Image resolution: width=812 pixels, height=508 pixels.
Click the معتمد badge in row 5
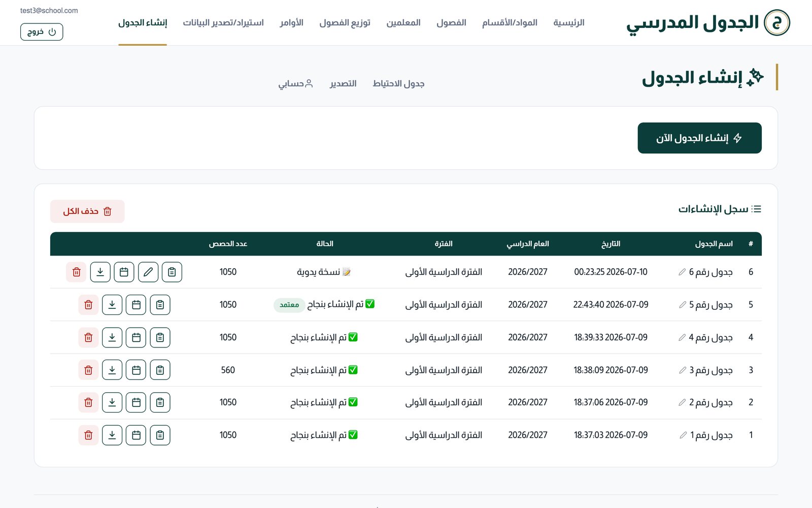pos(289,305)
